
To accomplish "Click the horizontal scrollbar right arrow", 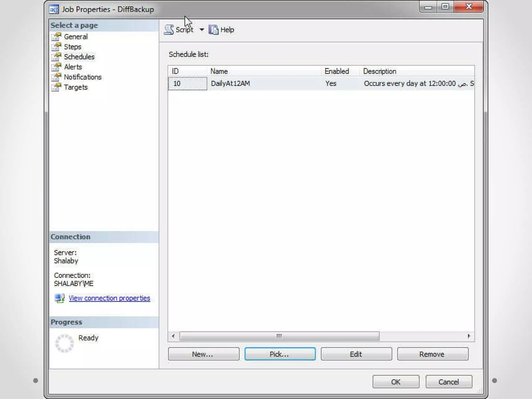I will pyautogui.click(x=469, y=336).
